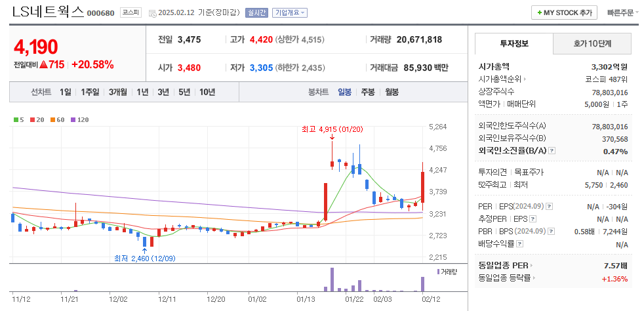Click the 외국인보유주식수(B) value 370,568
The image size is (644, 311).
(x=615, y=138)
